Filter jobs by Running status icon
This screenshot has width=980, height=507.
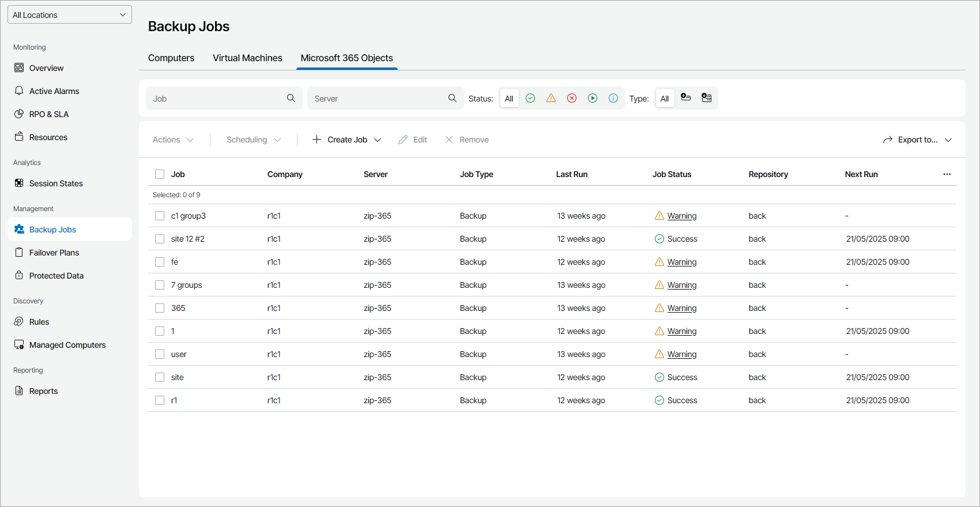click(593, 99)
